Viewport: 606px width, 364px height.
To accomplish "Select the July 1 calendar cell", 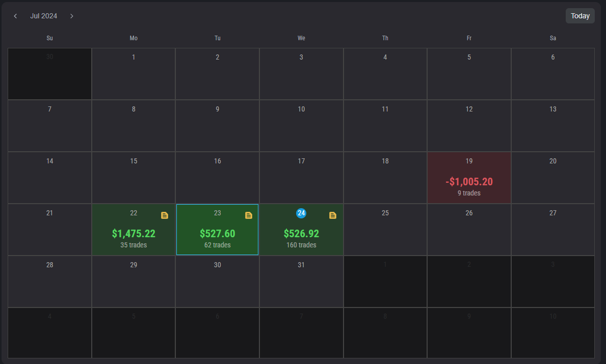I will pos(133,74).
